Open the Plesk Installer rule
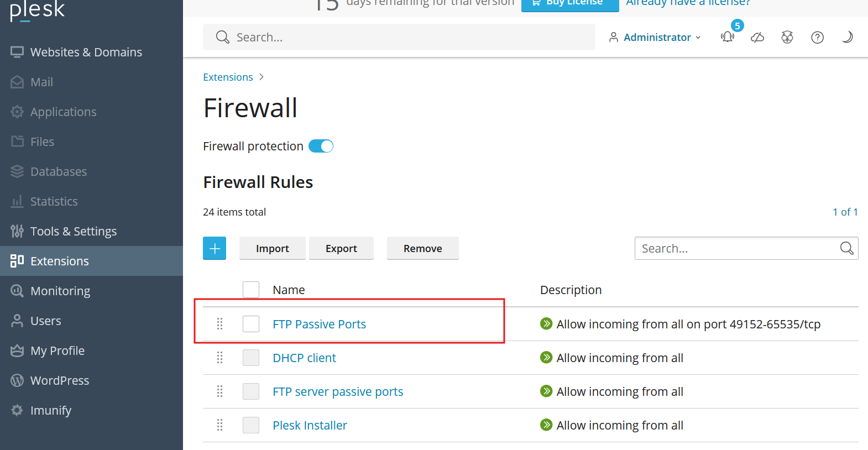 [310, 425]
